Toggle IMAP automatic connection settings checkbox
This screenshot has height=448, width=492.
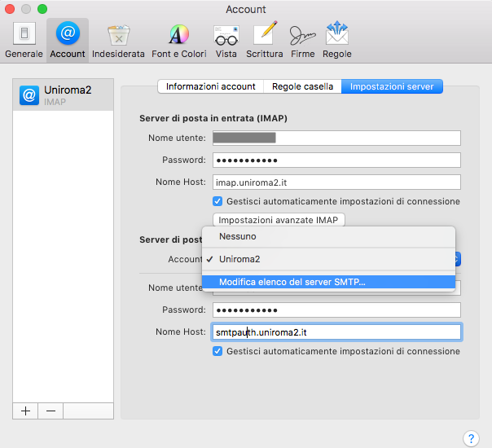pyautogui.click(x=217, y=201)
